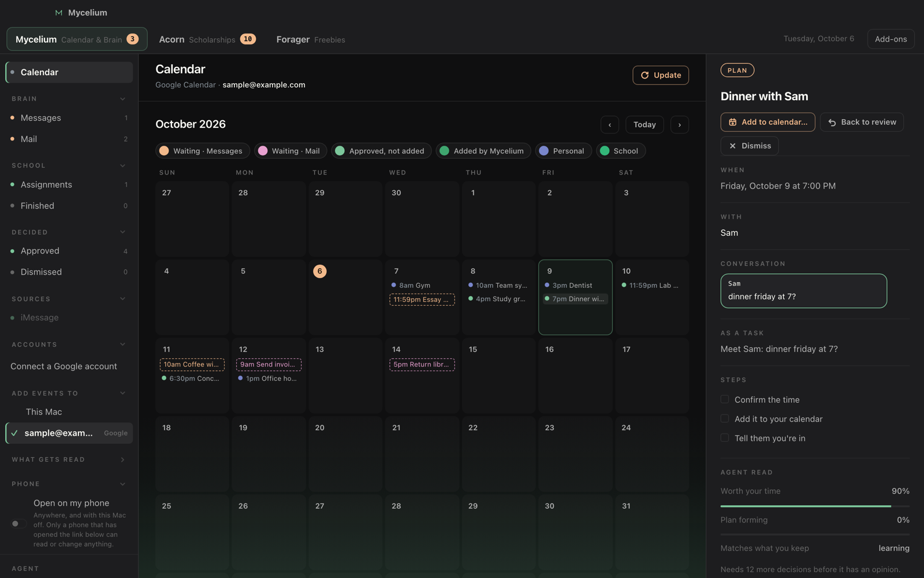This screenshot has height=578, width=924.
Task: Collapse the Brain section chevron
Action: pyautogui.click(x=122, y=99)
